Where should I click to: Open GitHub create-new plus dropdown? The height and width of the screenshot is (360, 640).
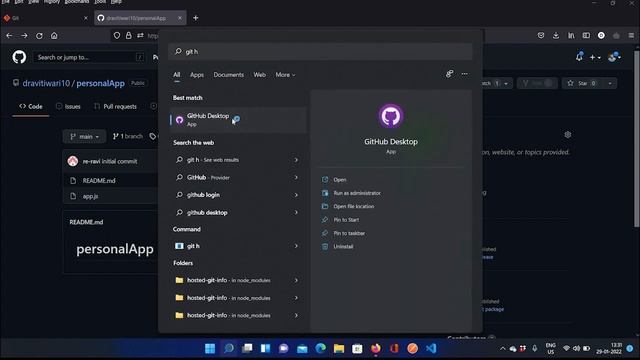(595, 58)
